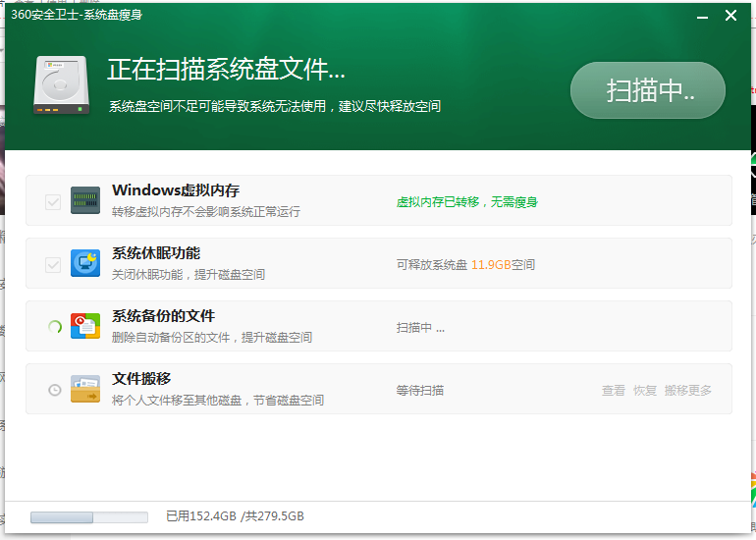
Task: Click the 系统备份的文件 backup icon
Action: [85, 326]
